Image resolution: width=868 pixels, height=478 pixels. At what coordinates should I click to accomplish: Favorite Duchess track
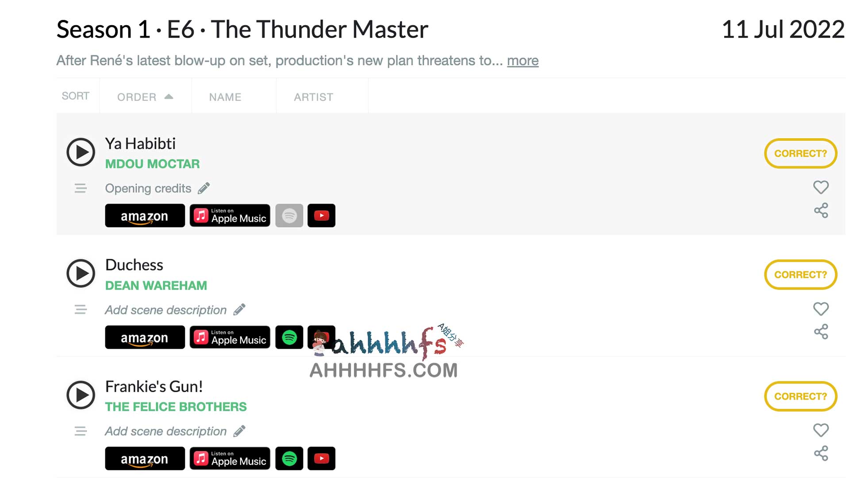tap(820, 309)
